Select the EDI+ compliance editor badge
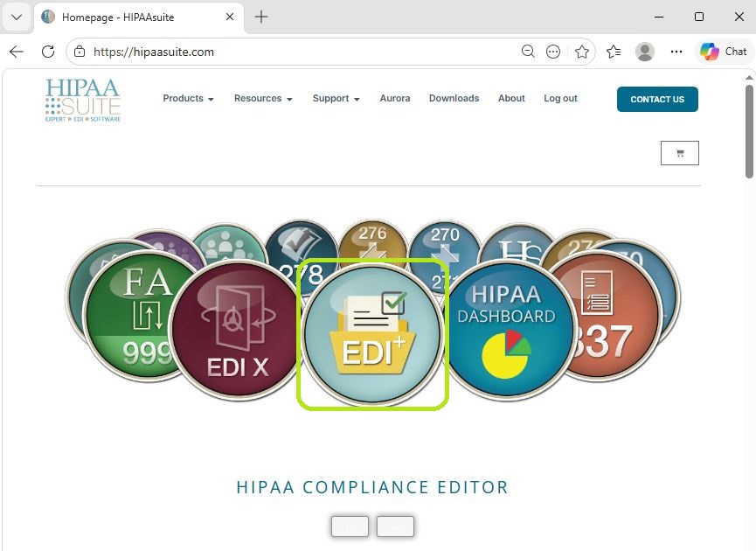The image size is (756, 551). (x=372, y=334)
